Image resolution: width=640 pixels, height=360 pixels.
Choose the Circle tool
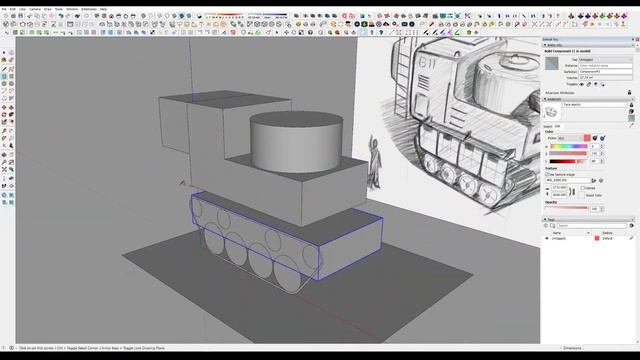[x=4, y=84]
